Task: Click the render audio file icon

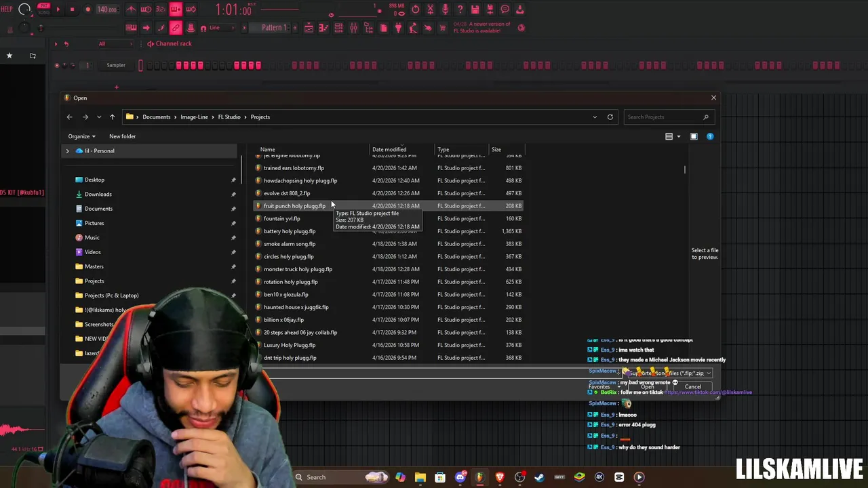Action: coord(490,9)
